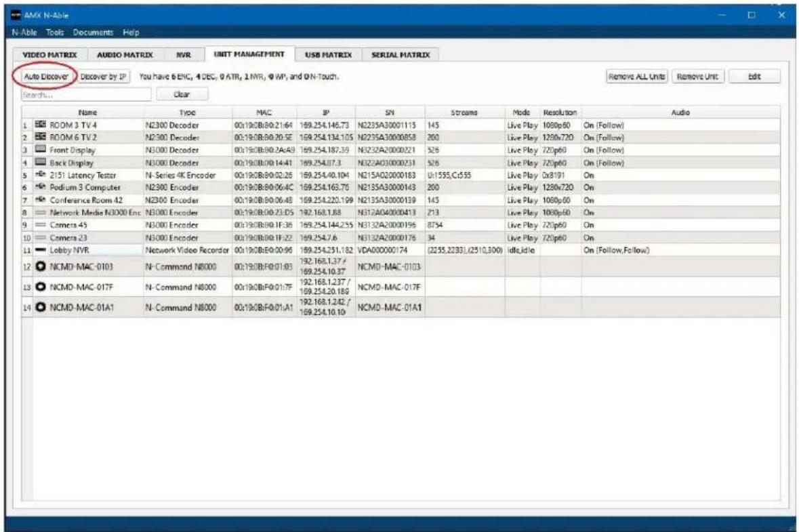Click the Front Display name cell
The width and height of the screenshot is (799, 532).
88,150
